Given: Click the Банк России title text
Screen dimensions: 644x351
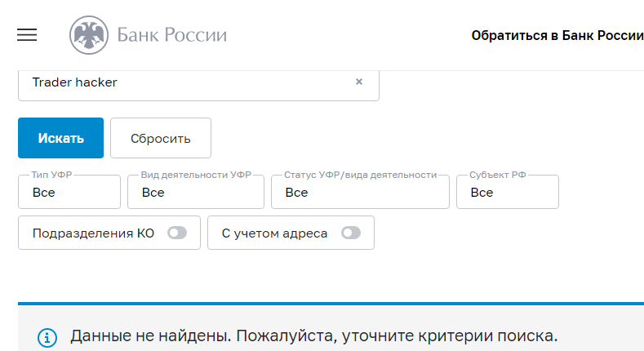Looking at the screenshot, I should click(171, 35).
